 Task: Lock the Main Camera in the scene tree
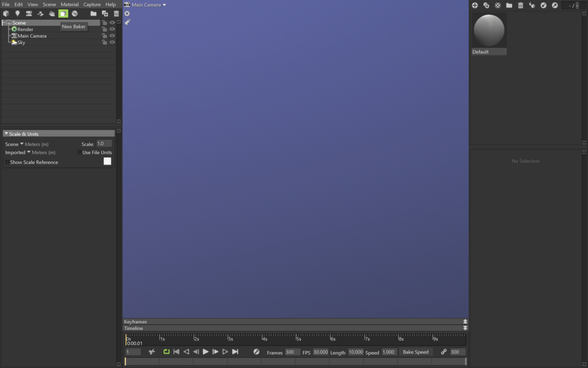(x=104, y=35)
